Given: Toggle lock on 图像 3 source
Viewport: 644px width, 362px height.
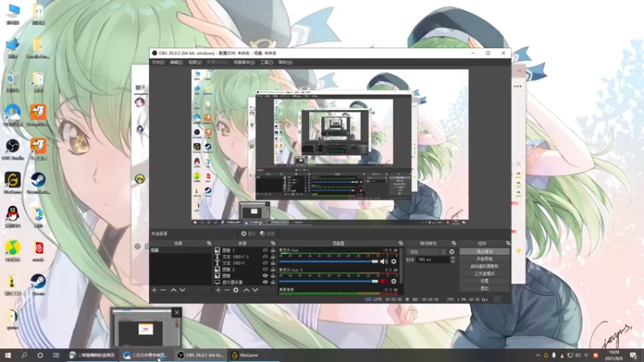Looking at the screenshot, I should 273,250.
